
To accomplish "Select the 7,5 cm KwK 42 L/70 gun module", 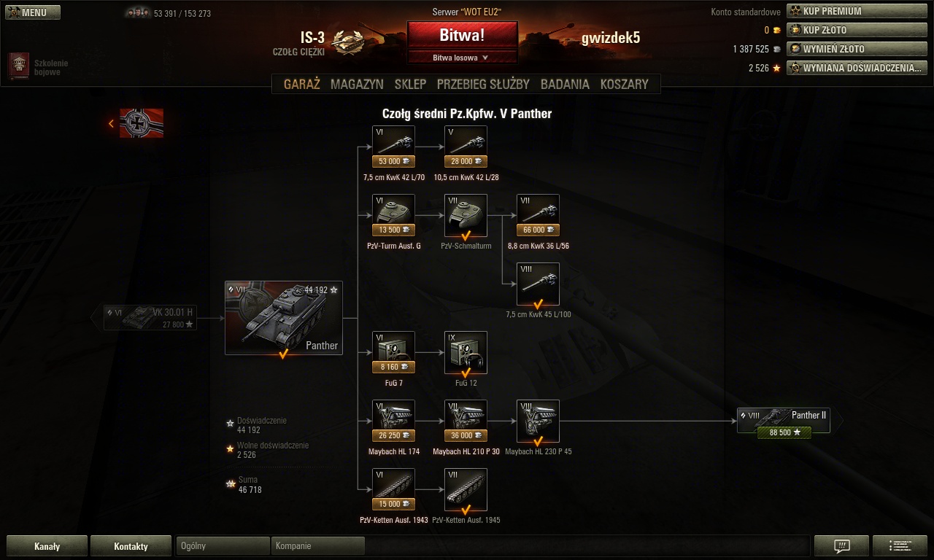I will 393,147.
